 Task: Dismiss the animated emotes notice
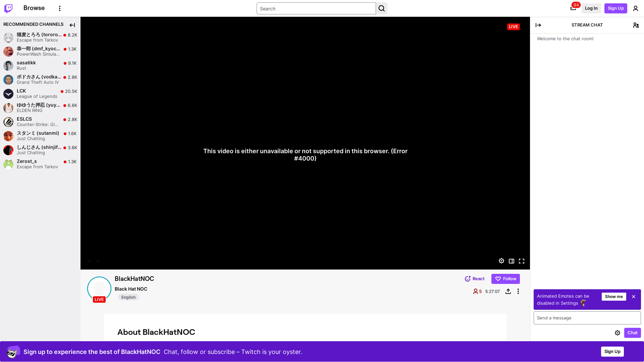(x=634, y=297)
